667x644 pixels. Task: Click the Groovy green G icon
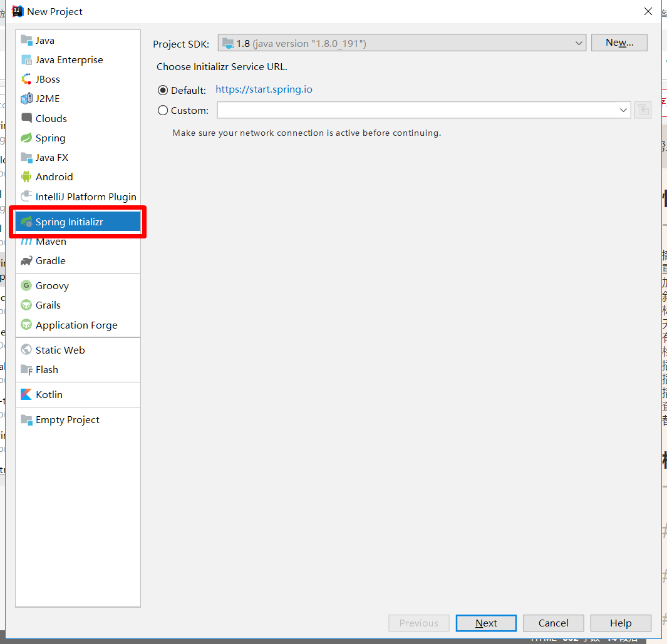[26, 285]
